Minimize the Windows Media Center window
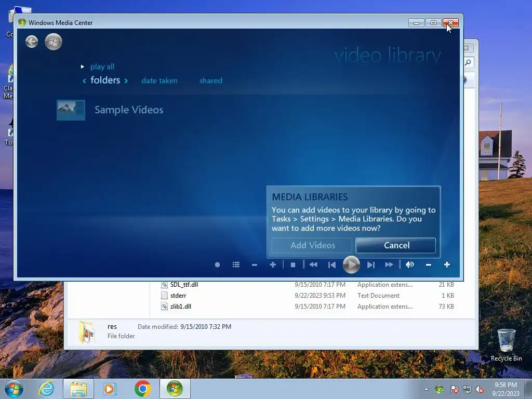Image resolution: width=532 pixels, height=399 pixels. point(416,23)
